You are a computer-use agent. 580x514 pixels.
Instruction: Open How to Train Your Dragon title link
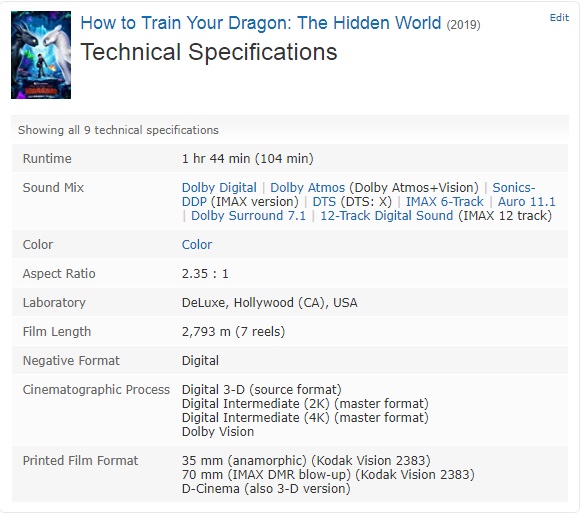point(261,23)
